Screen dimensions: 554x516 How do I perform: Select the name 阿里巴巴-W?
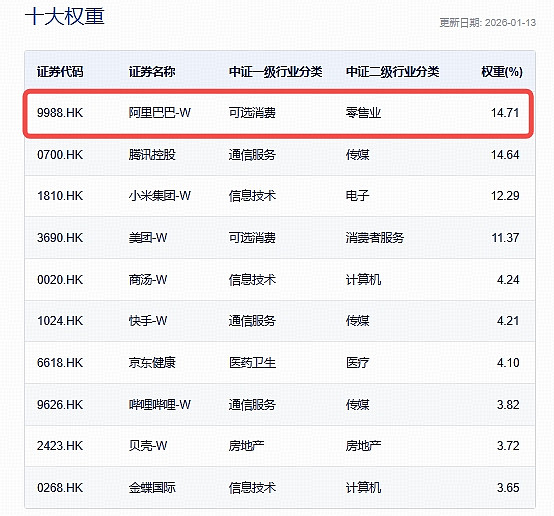pos(160,113)
